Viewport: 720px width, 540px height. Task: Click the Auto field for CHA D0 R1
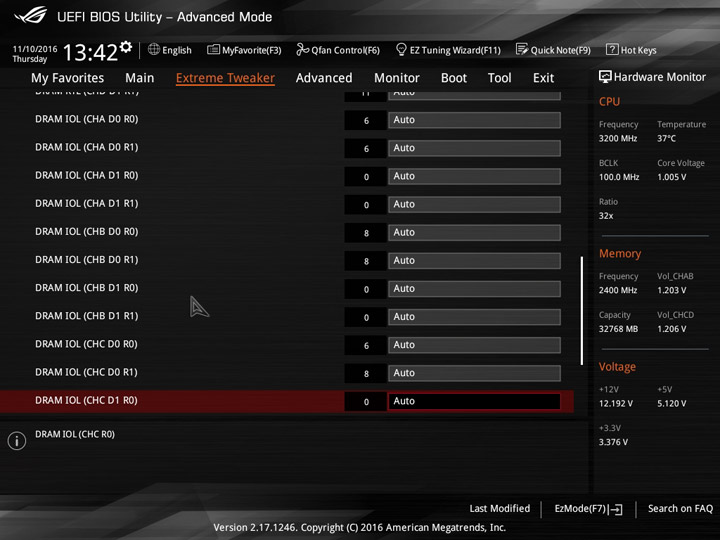pos(474,148)
